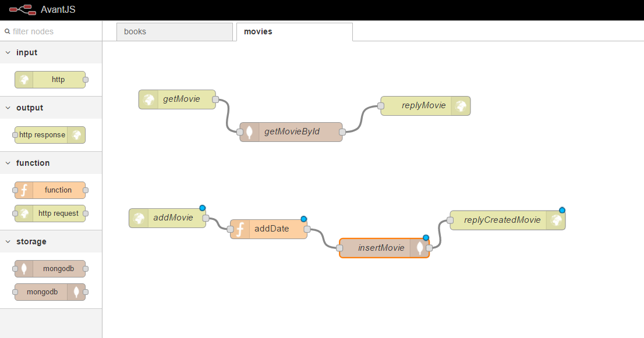This screenshot has height=338, width=644.
Task: Click the leaf icon on the getMovieById node
Action: coord(249,131)
